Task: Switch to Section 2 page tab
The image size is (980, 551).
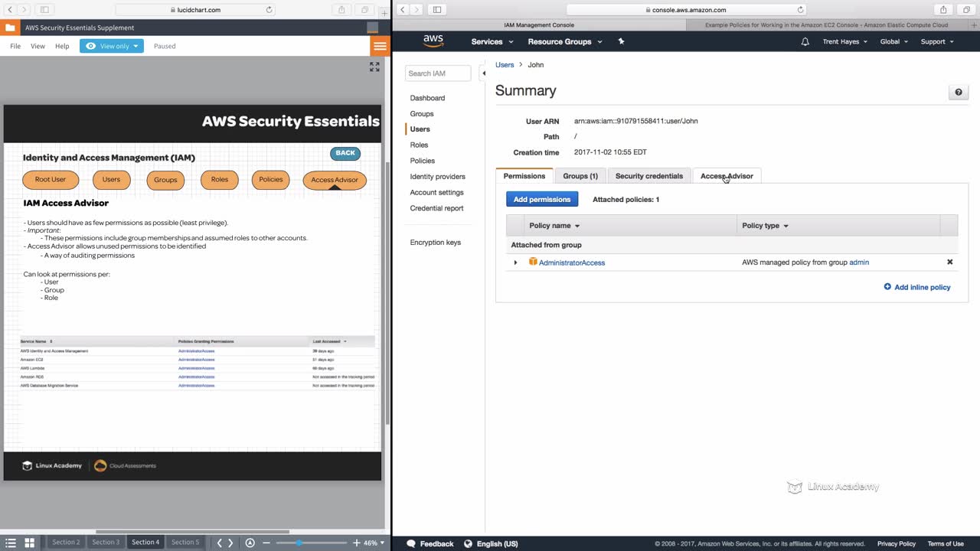Action: pyautogui.click(x=66, y=543)
